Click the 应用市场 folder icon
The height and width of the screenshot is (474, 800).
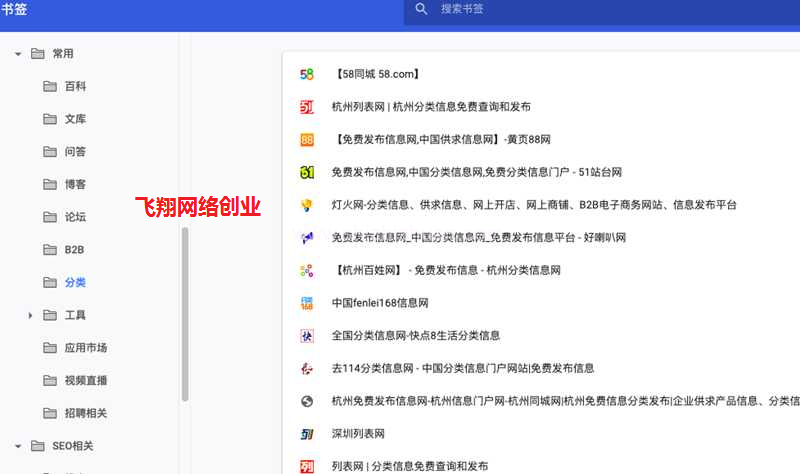[50, 347]
